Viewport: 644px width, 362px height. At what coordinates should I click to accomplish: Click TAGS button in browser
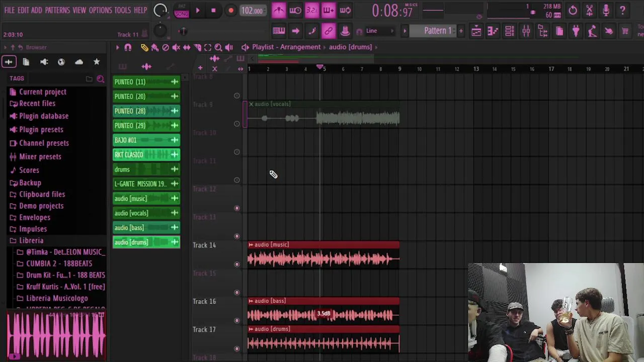(x=17, y=78)
